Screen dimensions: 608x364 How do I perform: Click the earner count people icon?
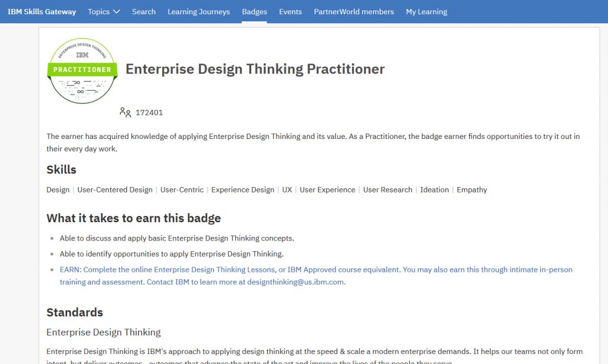click(125, 112)
